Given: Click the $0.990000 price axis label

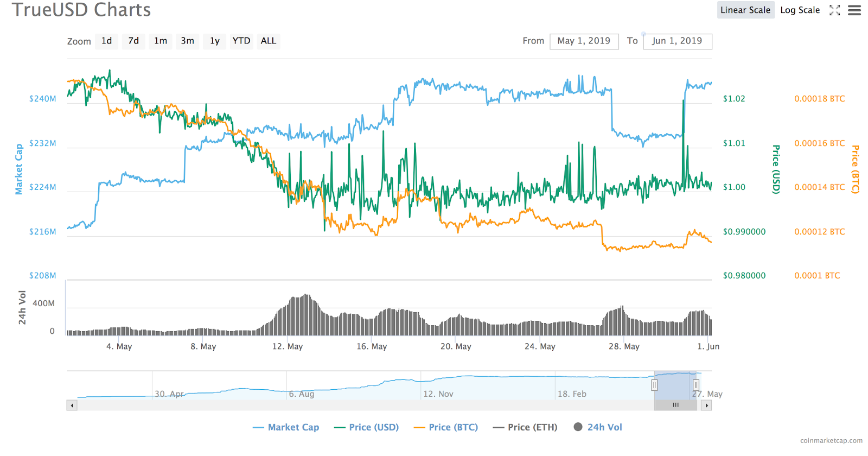Looking at the screenshot, I should point(744,232).
